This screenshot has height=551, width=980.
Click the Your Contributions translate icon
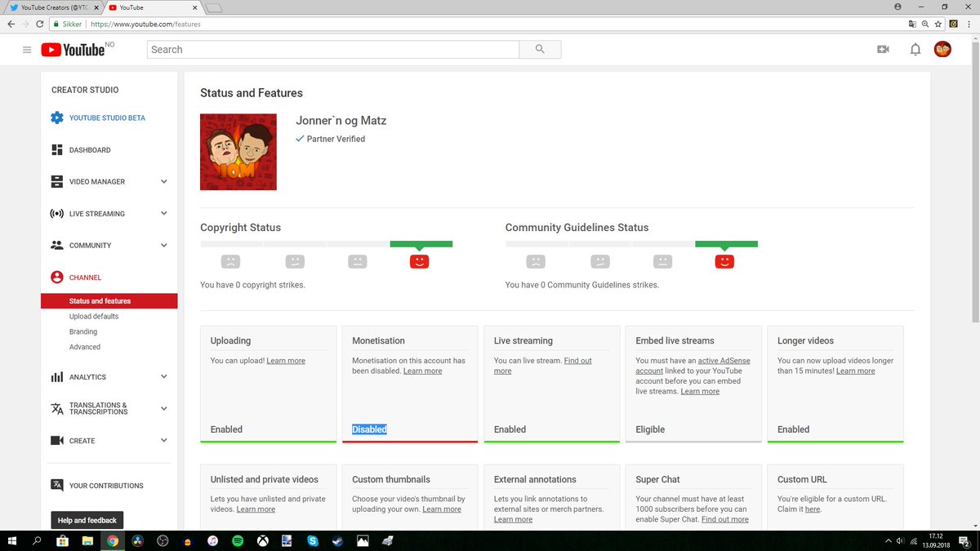(x=57, y=485)
